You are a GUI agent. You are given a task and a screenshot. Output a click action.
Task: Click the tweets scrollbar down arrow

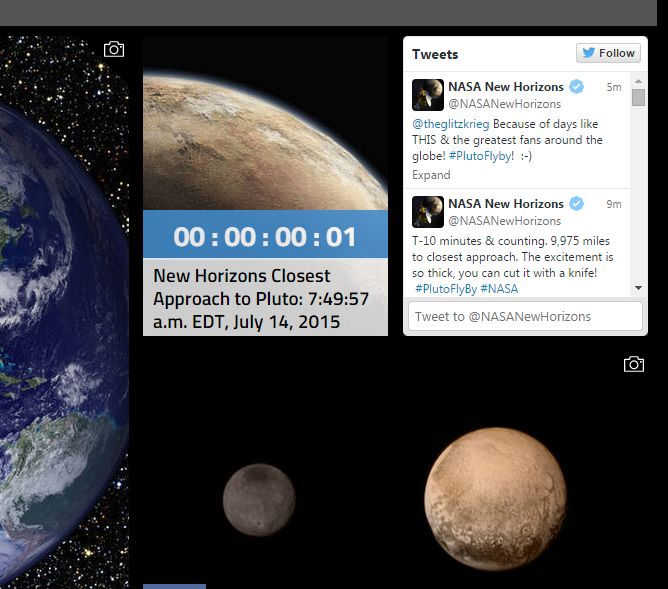pos(638,288)
